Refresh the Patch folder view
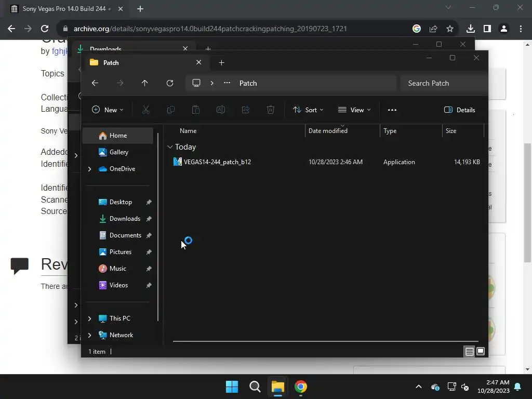The height and width of the screenshot is (399, 532). coord(170,83)
